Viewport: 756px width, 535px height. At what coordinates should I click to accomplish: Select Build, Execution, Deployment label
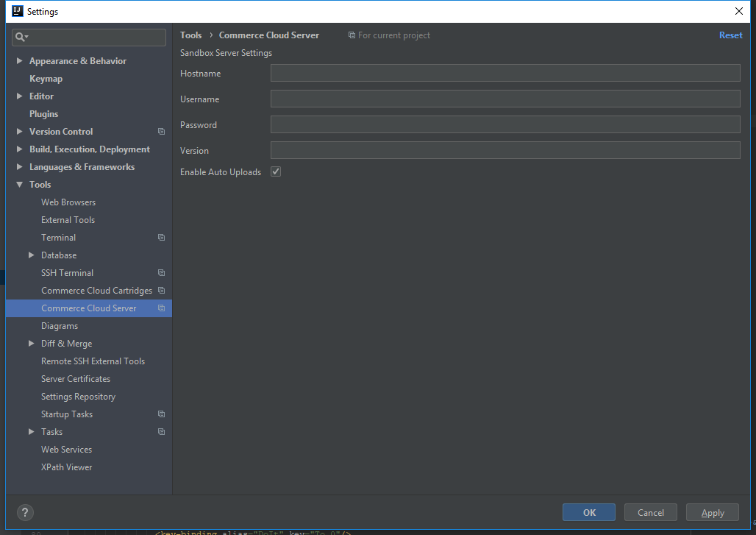pos(90,149)
